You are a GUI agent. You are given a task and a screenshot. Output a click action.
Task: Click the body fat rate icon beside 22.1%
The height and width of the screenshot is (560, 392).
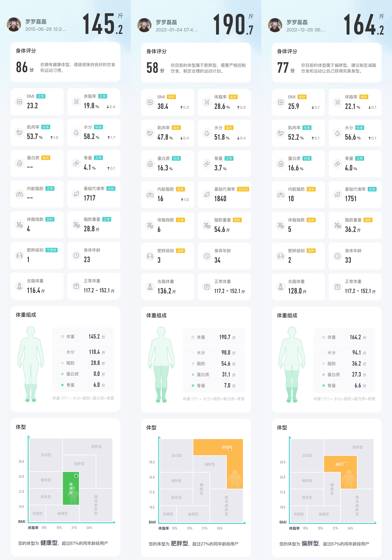pos(337,102)
